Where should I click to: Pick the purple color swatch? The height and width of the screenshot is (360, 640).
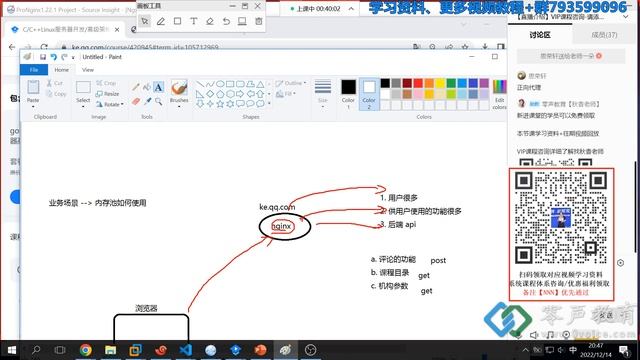tap(484, 83)
